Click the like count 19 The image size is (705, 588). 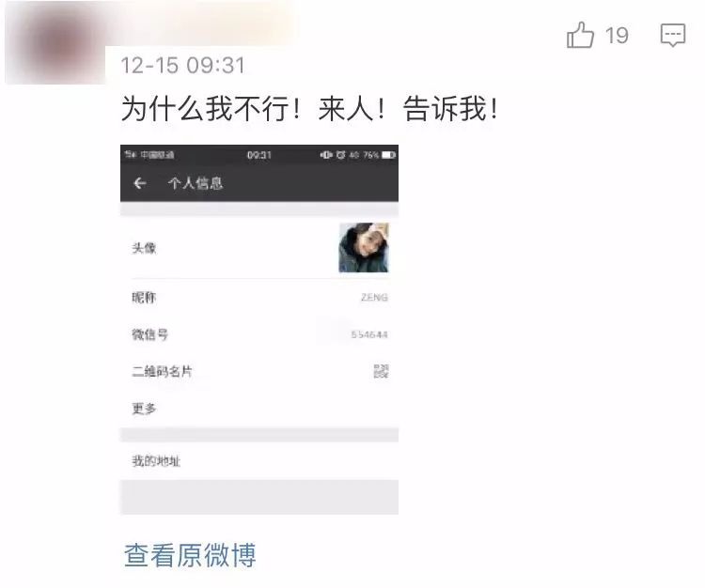(x=617, y=36)
